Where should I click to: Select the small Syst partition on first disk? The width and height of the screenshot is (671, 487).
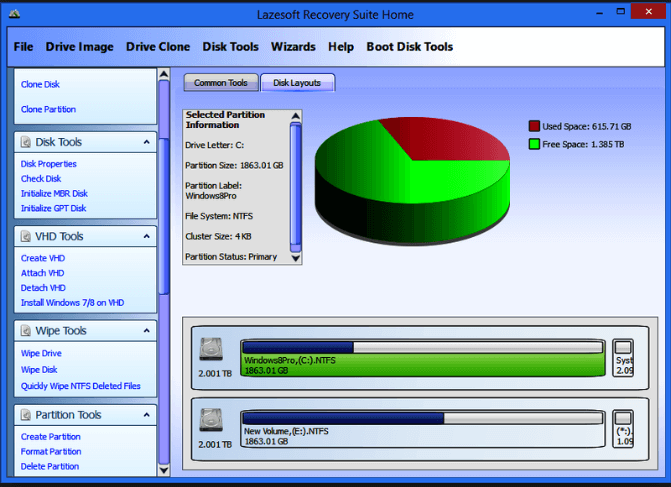(x=623, y=358)
